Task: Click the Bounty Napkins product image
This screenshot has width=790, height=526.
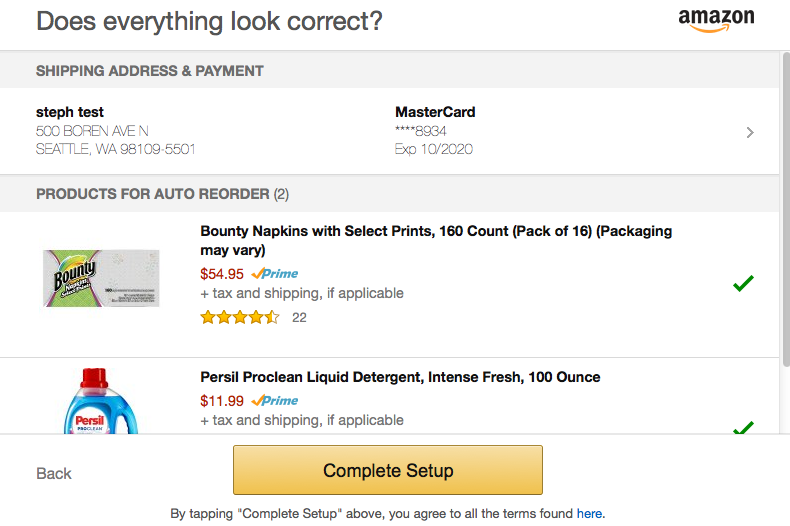Action: click(101, 278)
